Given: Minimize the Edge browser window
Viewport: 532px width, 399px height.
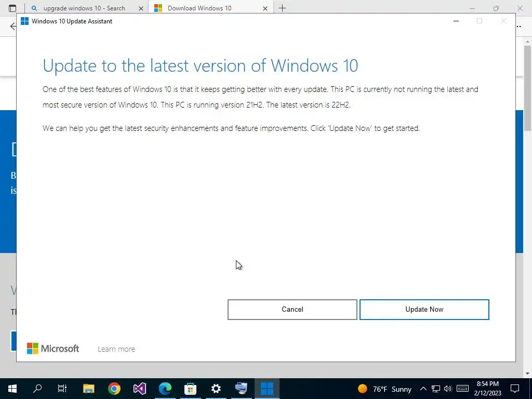Looking at the screenshot, I should pos(472,8).
